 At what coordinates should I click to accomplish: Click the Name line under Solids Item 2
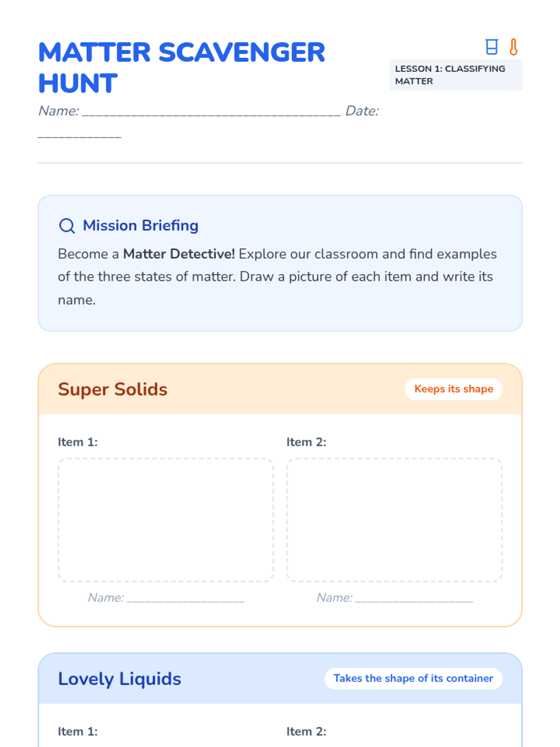click(x=414, y=599)
